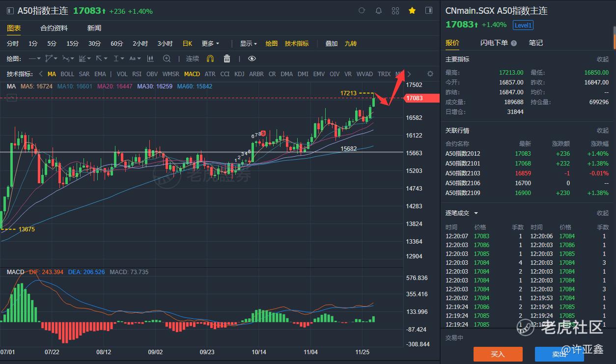Click the 买入 buy button
Viewport: 616px width, 364px height.
pyautogui.click(x=498, y=354)
